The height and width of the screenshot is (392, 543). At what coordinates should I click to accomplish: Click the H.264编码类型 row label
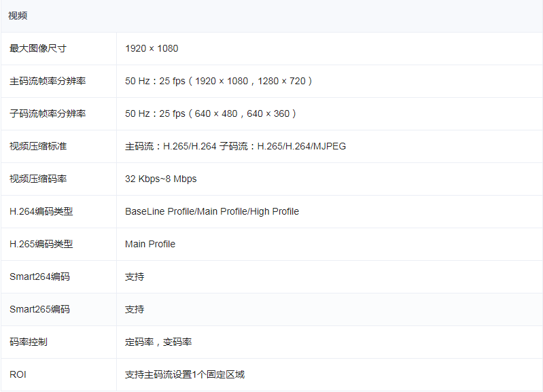[x=41, y=211]
